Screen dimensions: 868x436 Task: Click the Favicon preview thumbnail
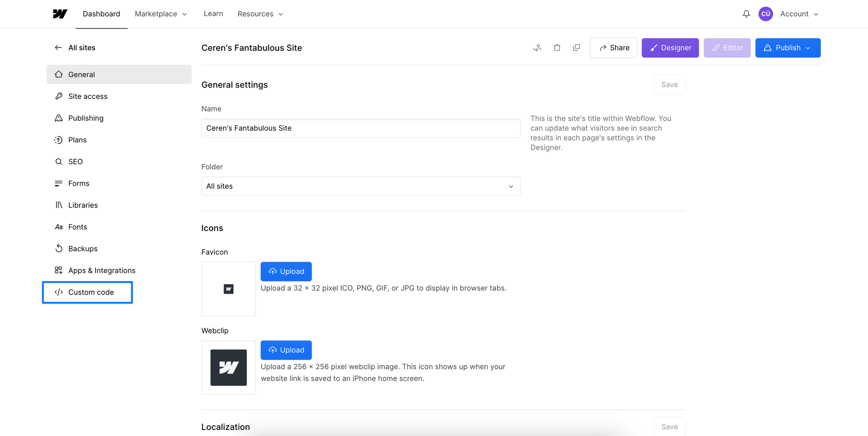pos(228,289)
